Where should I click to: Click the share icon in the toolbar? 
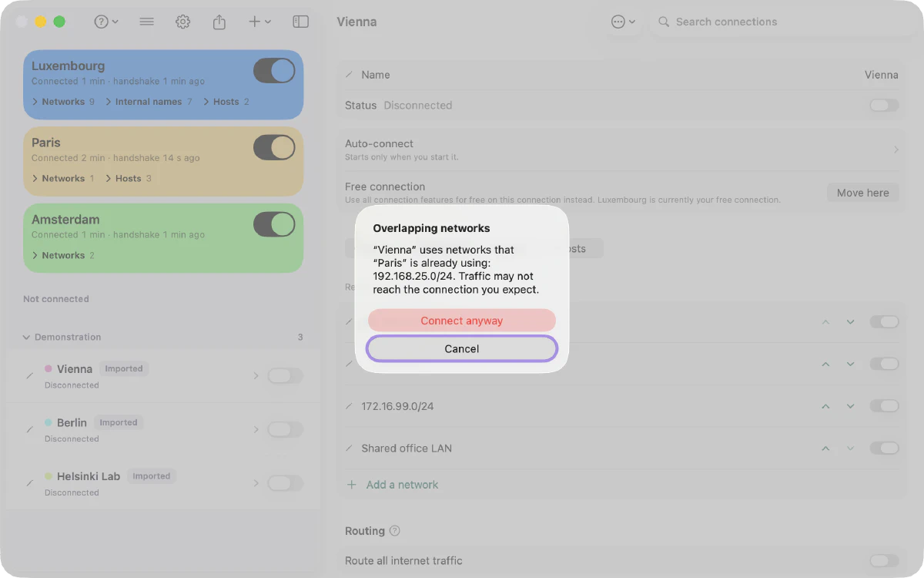tap(219, 22)
